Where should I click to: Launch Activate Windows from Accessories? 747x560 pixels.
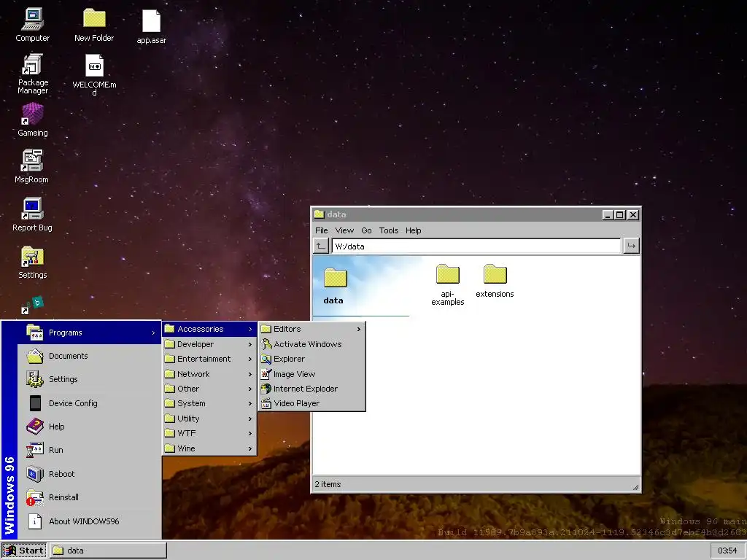(x=312, y=344)
